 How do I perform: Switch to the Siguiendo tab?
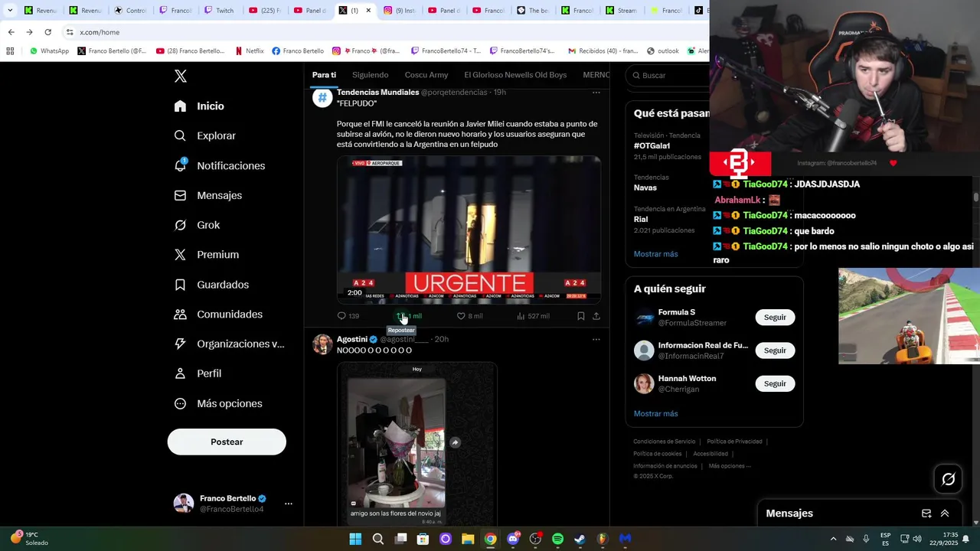coord(370,75)
